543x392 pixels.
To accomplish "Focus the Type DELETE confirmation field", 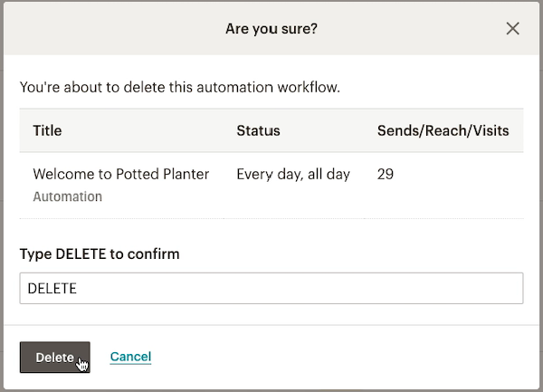I will point(271,289).
